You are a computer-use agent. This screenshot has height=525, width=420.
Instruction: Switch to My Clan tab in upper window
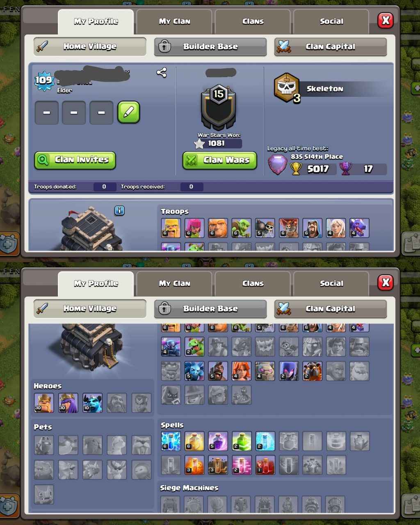(x=174, y=21)
